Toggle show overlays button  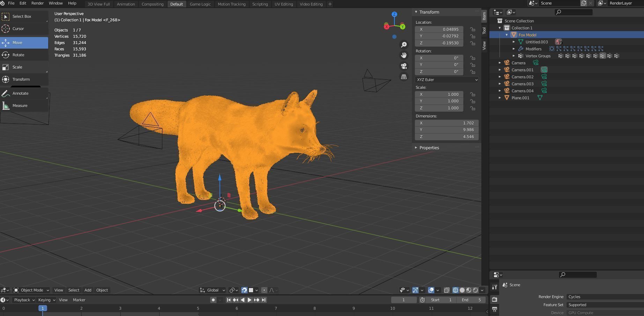tap(431, 290)
